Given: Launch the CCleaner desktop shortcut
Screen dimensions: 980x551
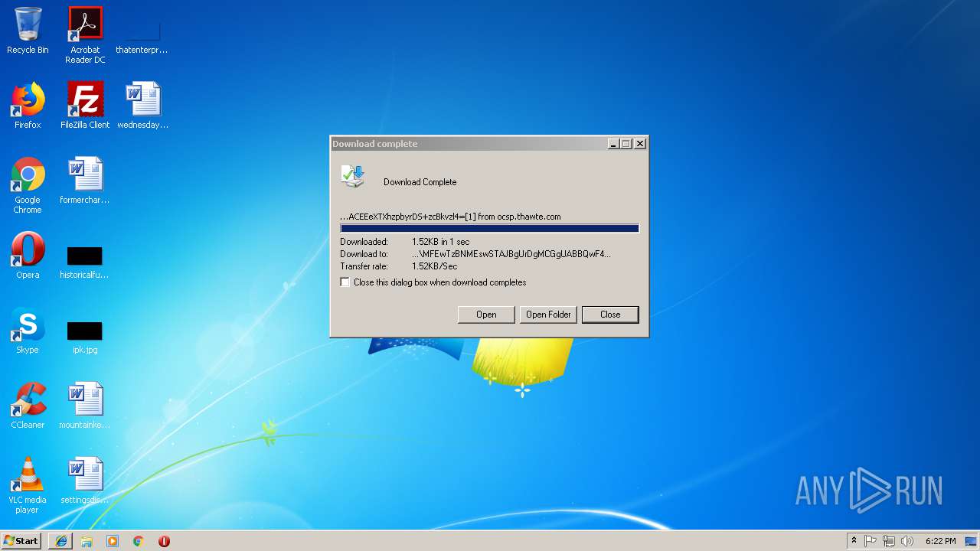Looking at the screenshot, I should 28,406.
